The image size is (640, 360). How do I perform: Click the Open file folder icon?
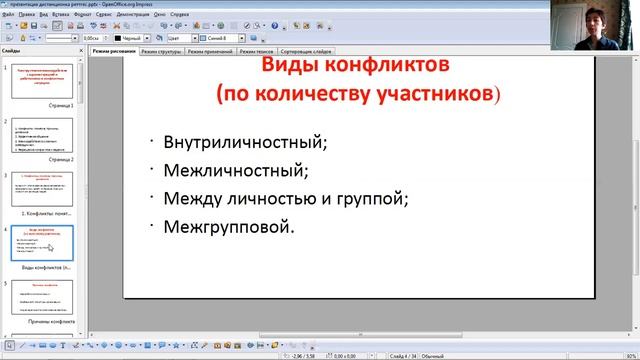pyautogui.click(x=24, y=26)
